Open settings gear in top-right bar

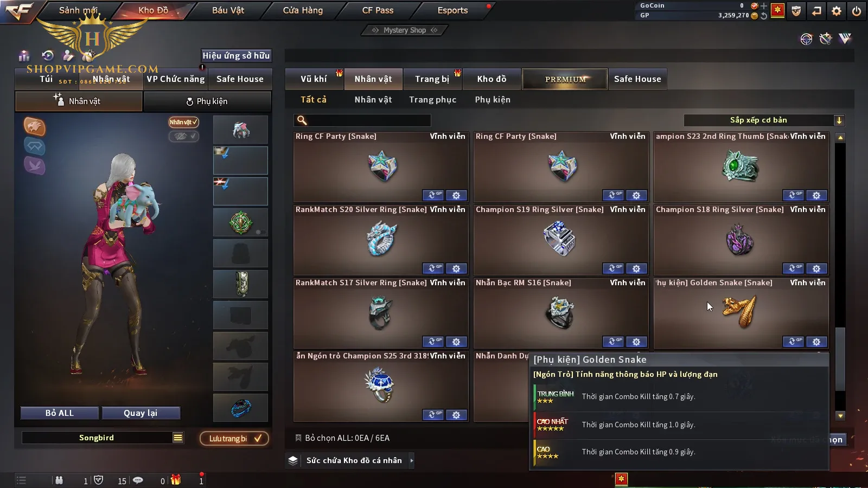coord(837,11)
